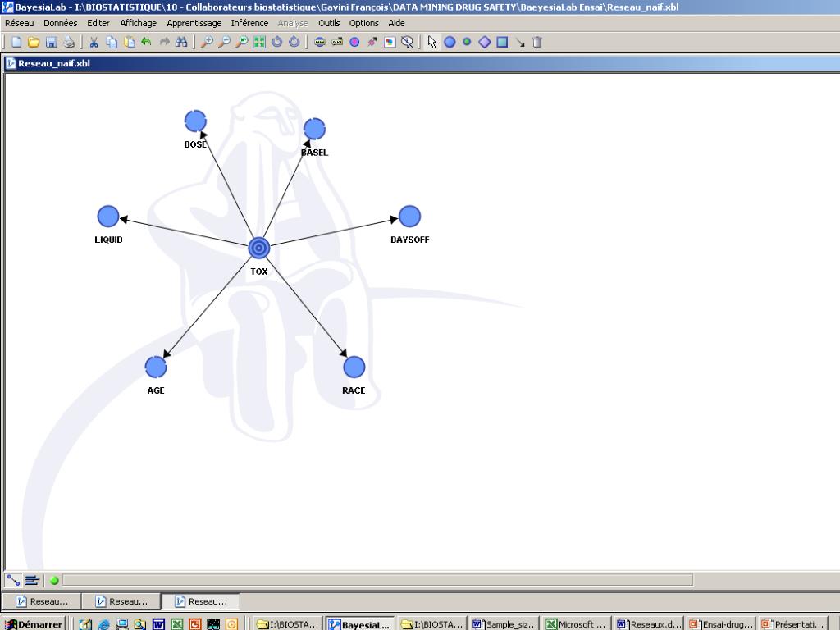Screen dimensions: 840x630
Task: Switch to validation mode in status bar
Action: (x=32, y=580)
